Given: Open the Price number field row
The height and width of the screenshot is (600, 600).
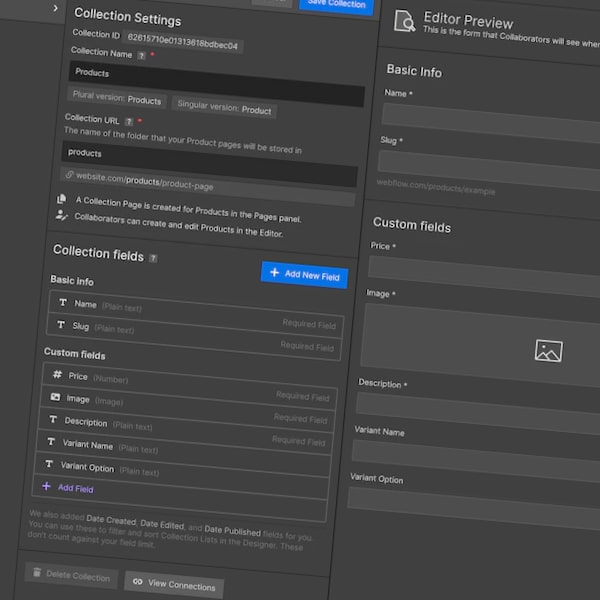Looking at the screenshot, I should click(x=189, y=386).
